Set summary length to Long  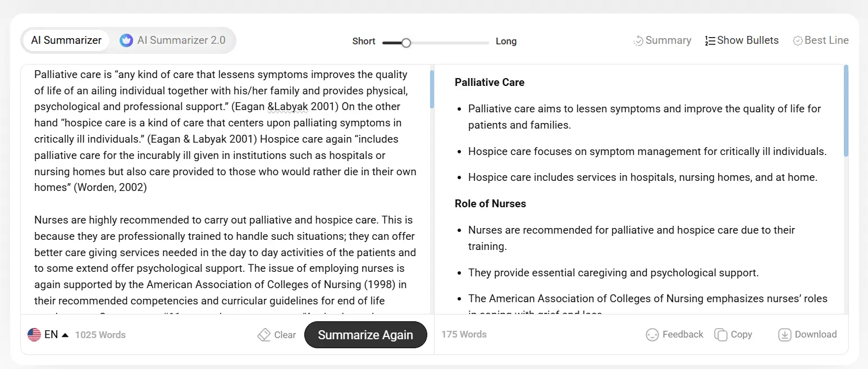(x=506, y=42)
